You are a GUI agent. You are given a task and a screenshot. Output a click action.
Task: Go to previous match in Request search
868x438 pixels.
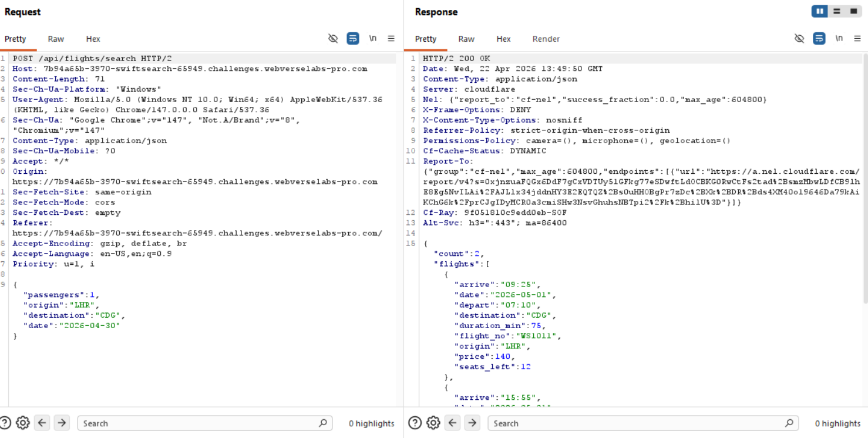coord(42,423)
